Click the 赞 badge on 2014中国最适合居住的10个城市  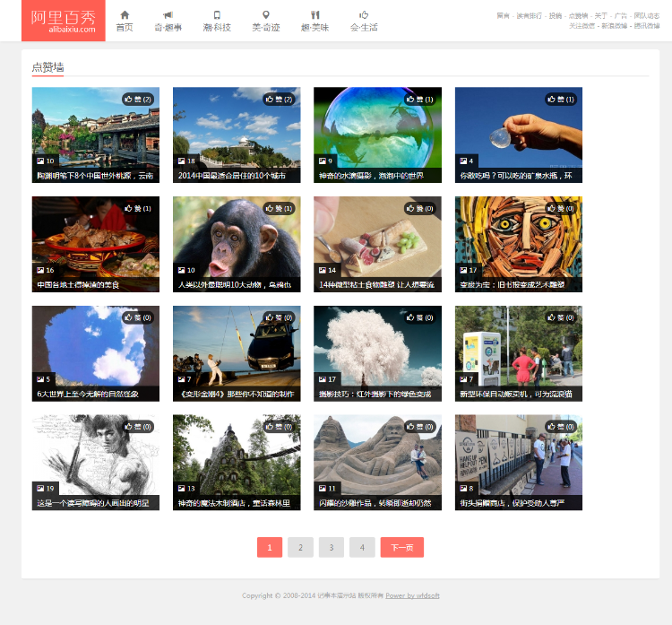279,100
